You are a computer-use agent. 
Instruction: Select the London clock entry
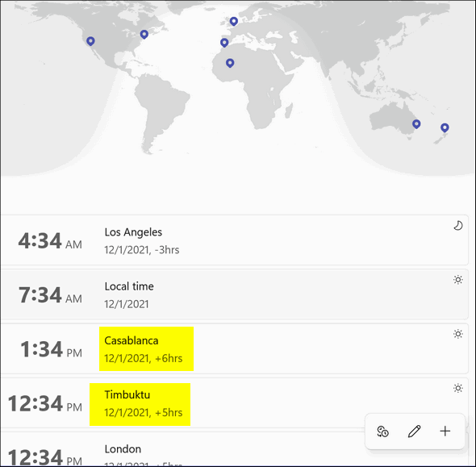point(235,450)
